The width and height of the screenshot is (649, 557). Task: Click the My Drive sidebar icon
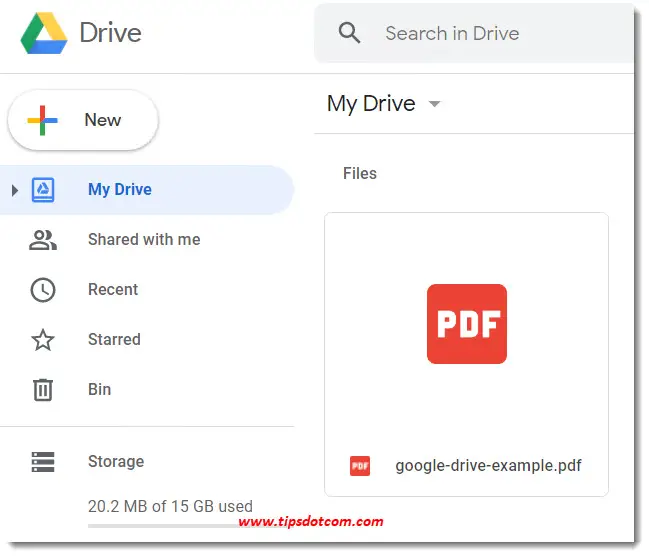point(43,190)
